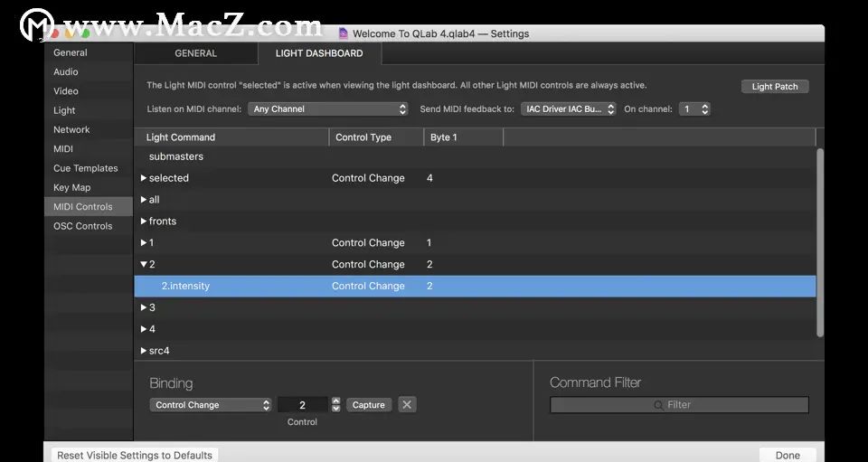Image resolution: width=868 pixels, height=462 pixels.
Task: Click the Light Command column header
Action: [231, 137]
